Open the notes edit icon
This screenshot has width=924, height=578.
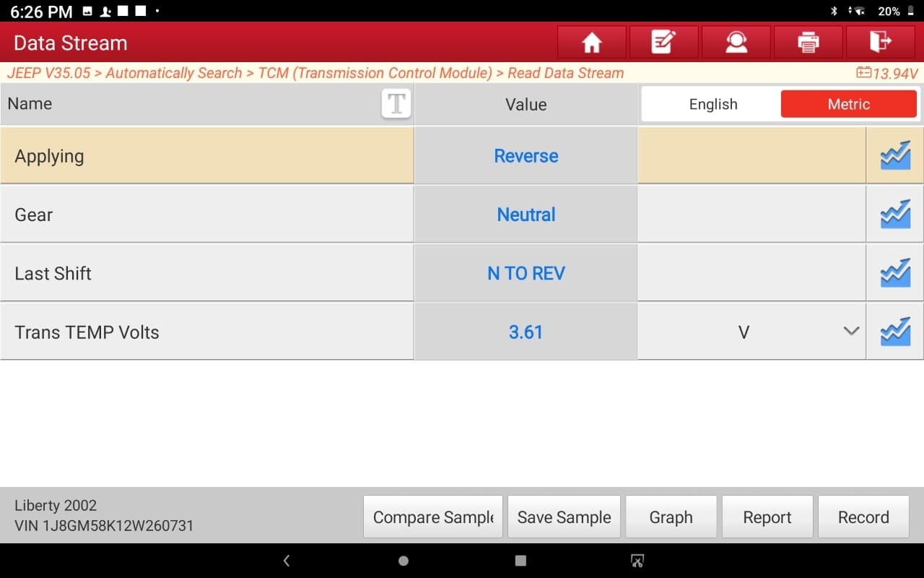click(x=663, y=43)
